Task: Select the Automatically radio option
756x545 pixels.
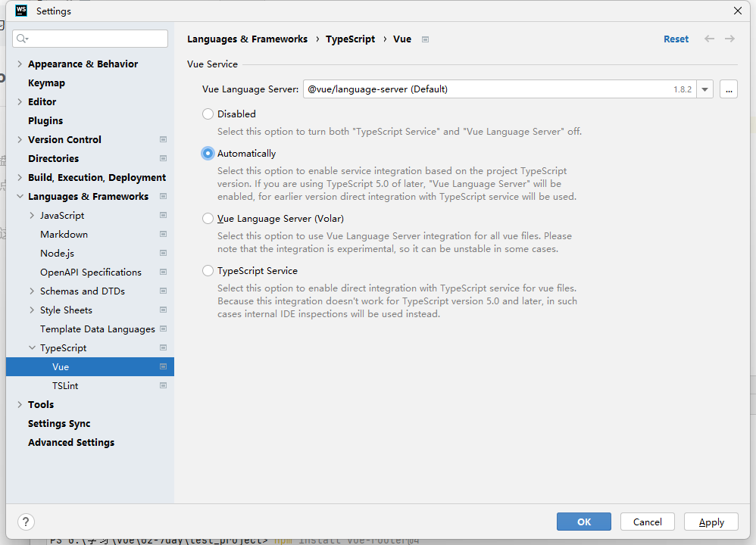Action: pyautogui.click(x=208, y=154)
